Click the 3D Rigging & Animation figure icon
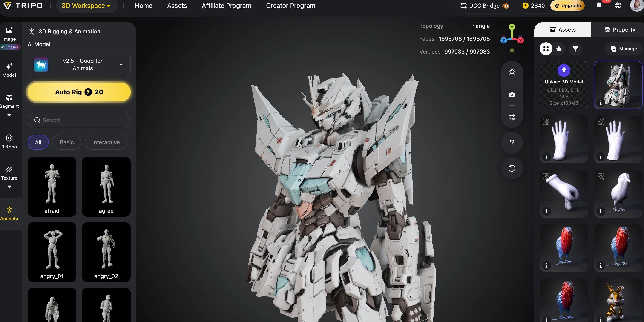This screenshot has height=322, width=644. pos(31,31)
